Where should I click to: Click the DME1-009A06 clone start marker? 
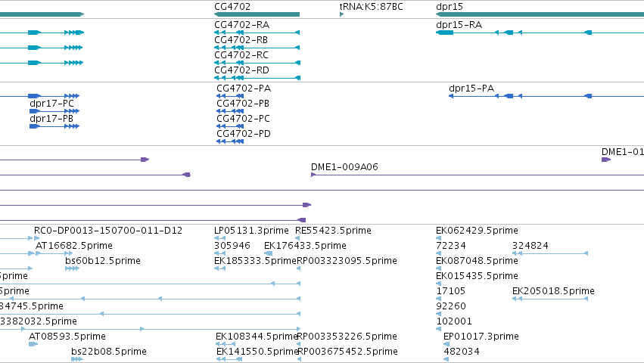pos(313,175)
